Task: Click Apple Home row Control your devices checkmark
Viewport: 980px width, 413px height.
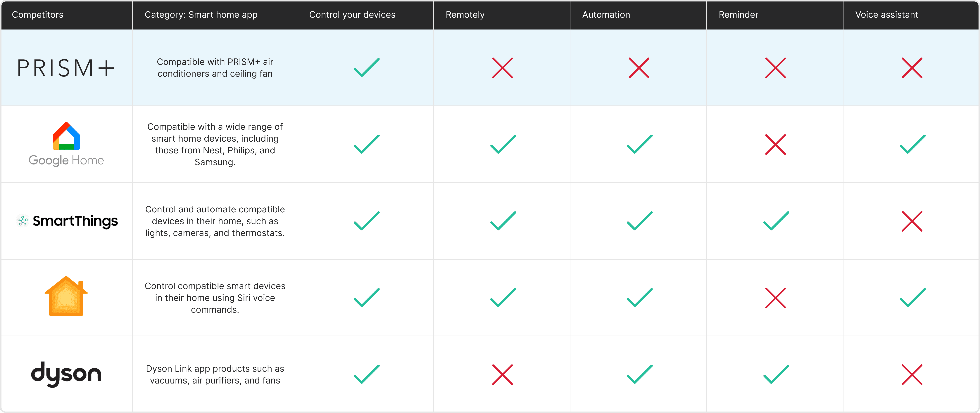Action: [x=367, y=297]
